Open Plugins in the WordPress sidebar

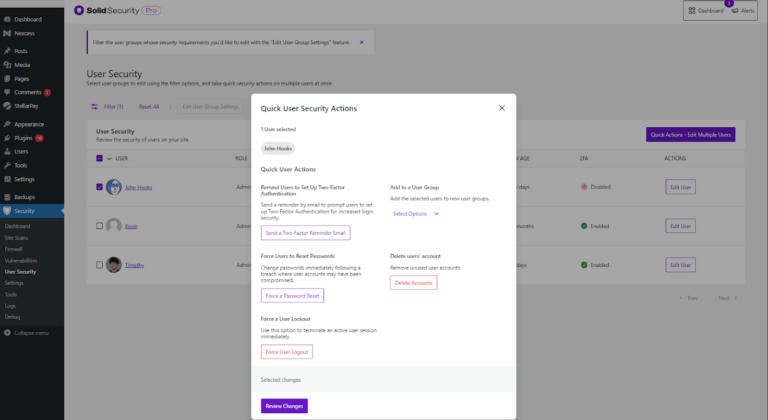(20, 137)
